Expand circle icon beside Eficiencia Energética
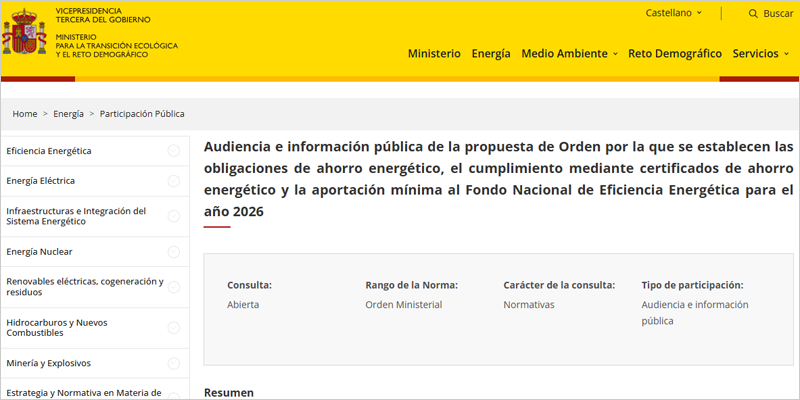 tap(174, 151)
